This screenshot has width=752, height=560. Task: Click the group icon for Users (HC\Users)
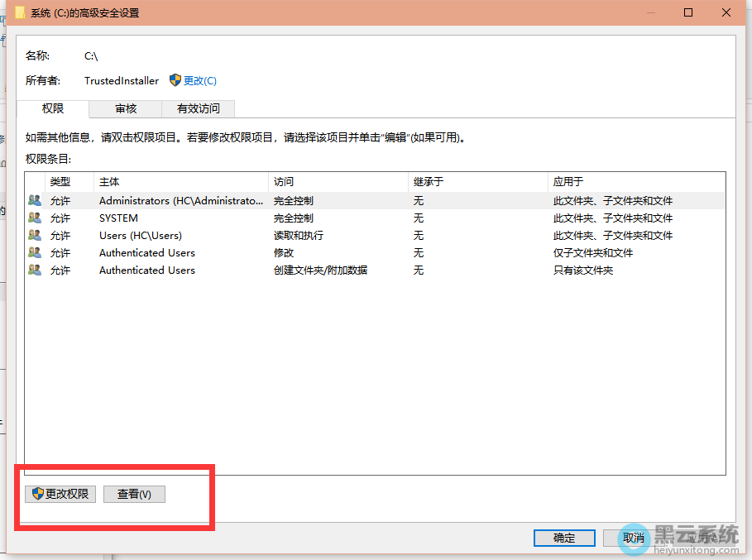(35, 235)
